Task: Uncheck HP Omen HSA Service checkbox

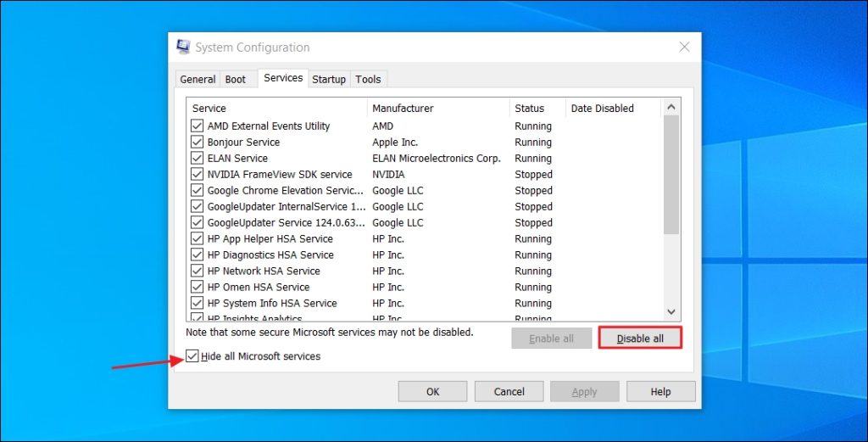Action: 198,288
